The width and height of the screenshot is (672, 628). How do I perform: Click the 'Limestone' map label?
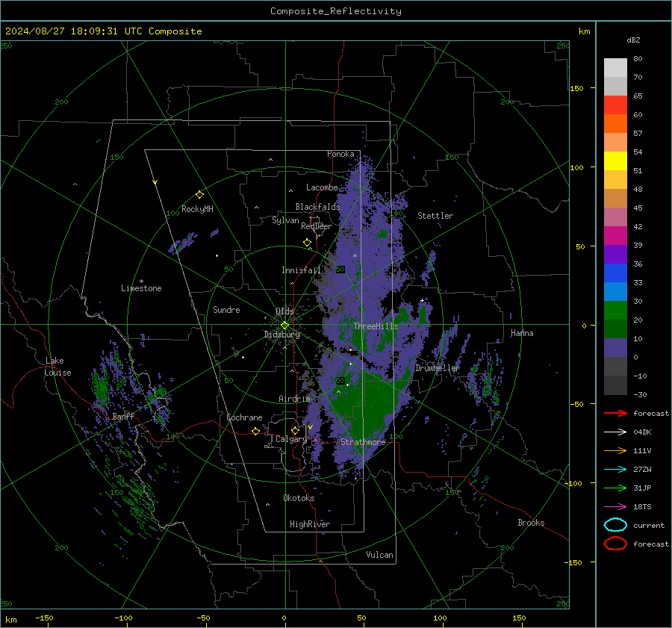[x=141, y=288]
